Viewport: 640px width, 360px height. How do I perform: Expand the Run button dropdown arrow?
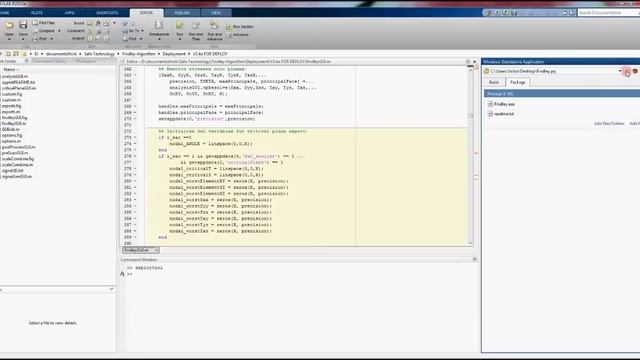point(180,39)
